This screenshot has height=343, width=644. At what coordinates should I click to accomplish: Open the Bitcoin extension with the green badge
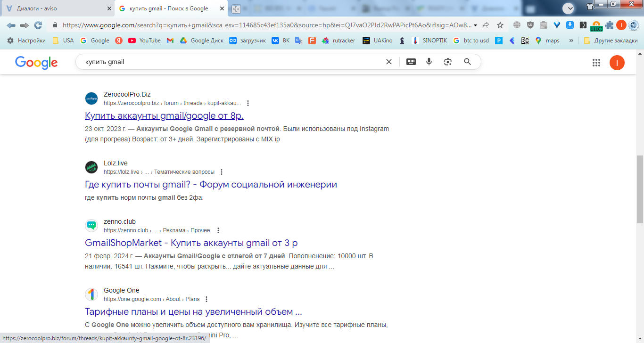pos(596,26)
